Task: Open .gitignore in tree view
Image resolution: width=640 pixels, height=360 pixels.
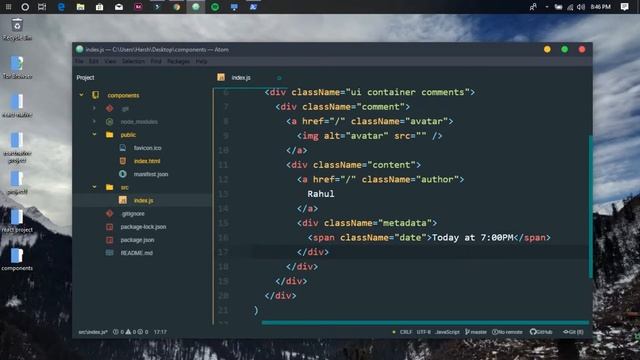Action: coord(133,213)
